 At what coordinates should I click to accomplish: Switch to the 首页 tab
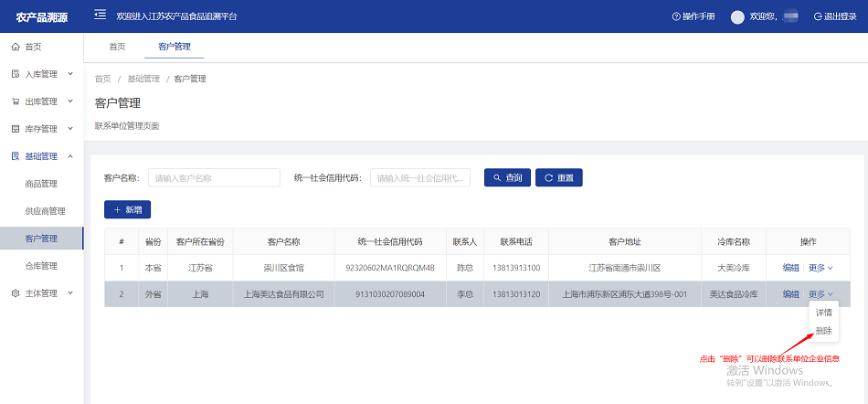pos(117,47)
